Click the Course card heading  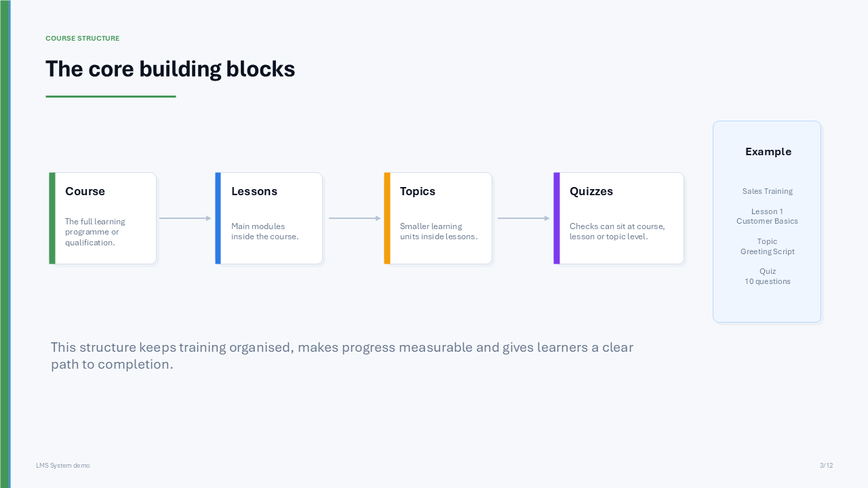tap(85, 192)
